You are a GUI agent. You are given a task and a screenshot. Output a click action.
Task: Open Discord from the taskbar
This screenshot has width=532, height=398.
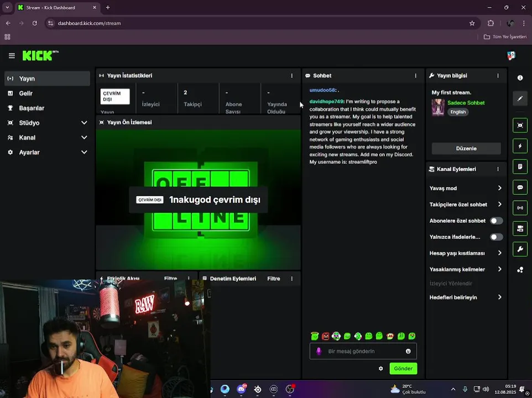click(241, 389)
